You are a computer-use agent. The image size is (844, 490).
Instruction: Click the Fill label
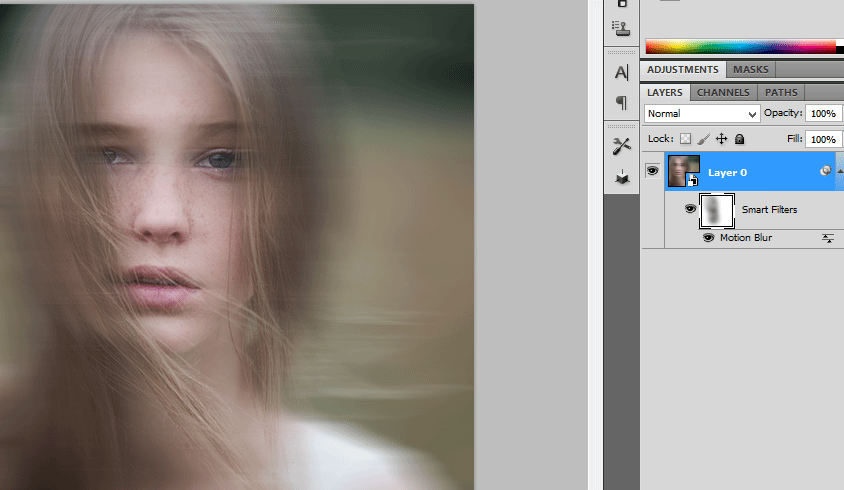[x=794, y=139]
